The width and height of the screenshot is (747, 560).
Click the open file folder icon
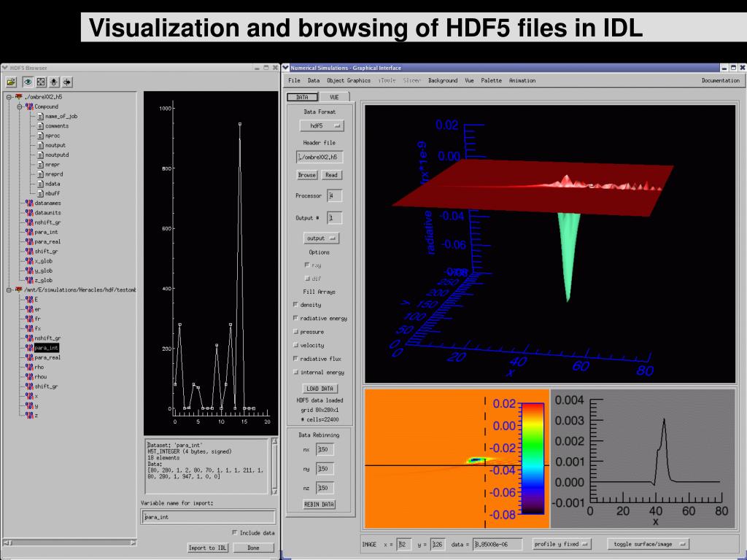click(x=12, y=82)
